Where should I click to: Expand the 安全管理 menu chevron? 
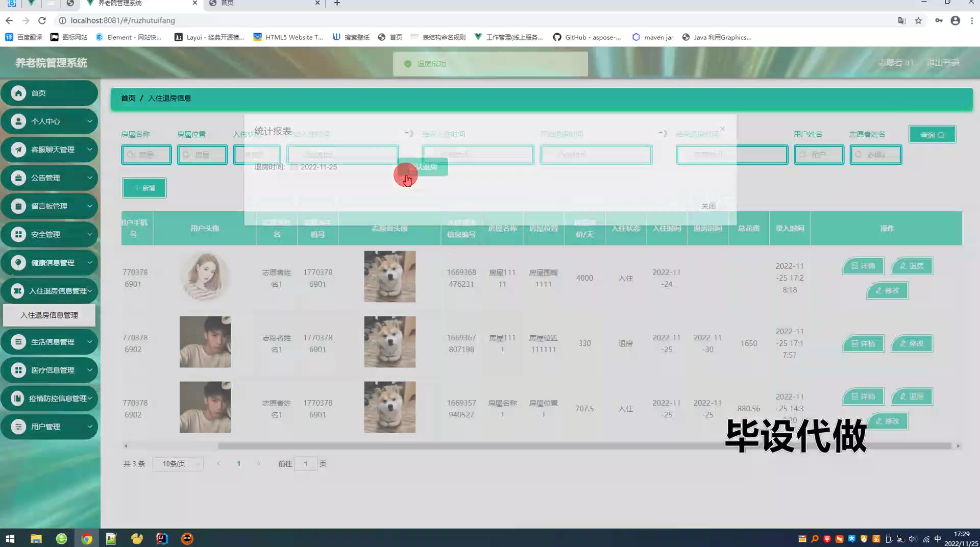90,234
